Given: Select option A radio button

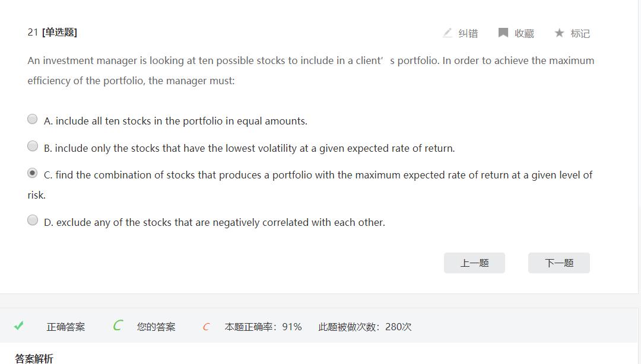Looking at the screenshot, I should (x=33, y=119).
